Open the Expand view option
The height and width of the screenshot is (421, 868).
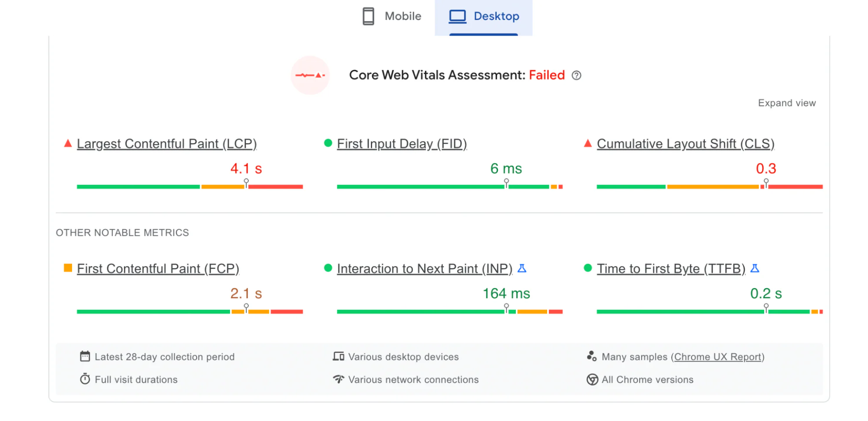787,103
